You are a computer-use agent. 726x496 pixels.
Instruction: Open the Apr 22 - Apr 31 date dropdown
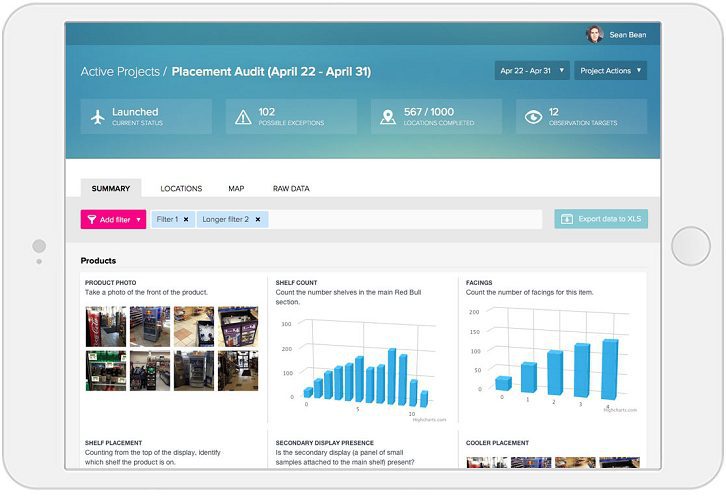(532, 71)
